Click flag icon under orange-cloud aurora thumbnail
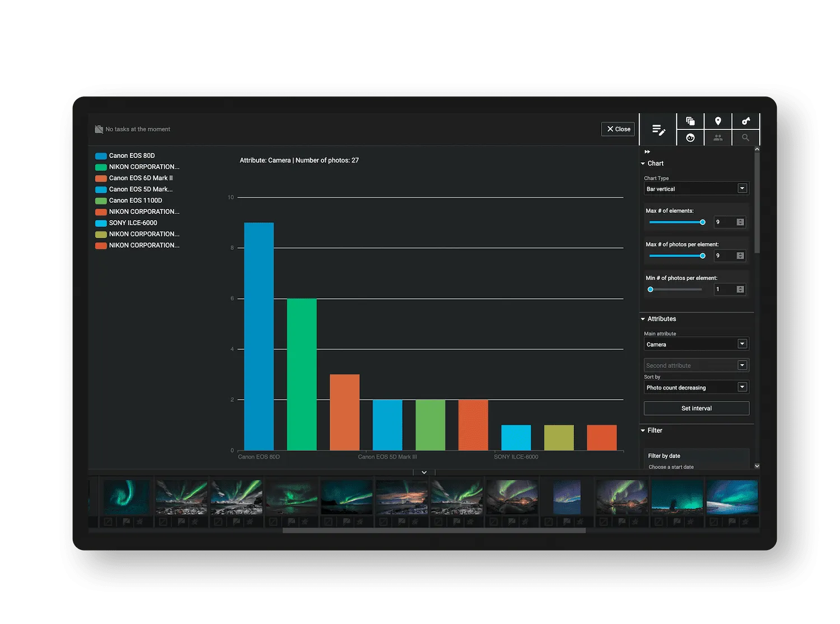This screenshot has height=624, width=840. (x=402, y=521)
